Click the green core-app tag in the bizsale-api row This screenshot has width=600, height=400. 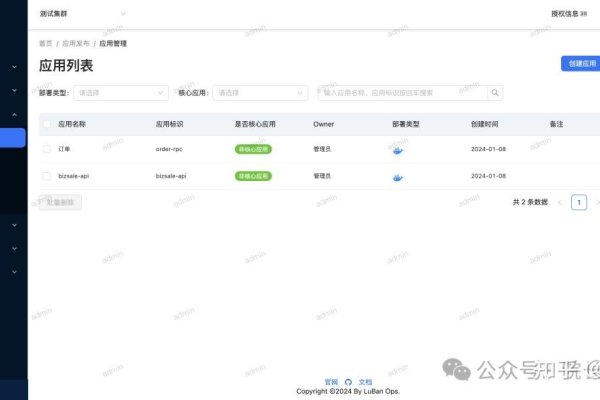pos(253,176)
